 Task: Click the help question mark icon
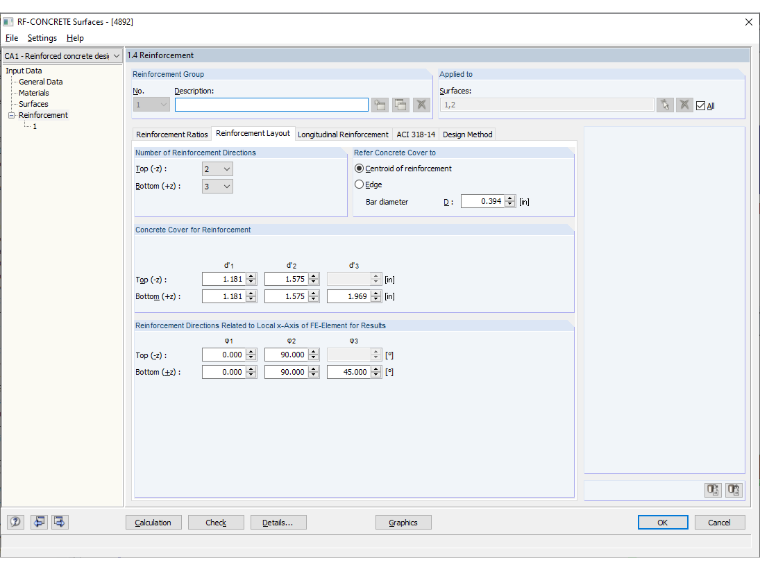[16, 522]
